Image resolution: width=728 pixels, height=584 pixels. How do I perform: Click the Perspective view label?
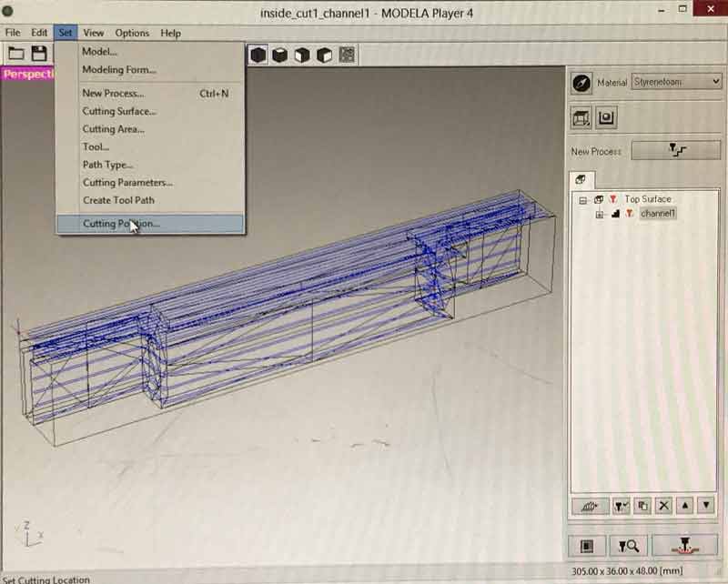pos(28,75)
